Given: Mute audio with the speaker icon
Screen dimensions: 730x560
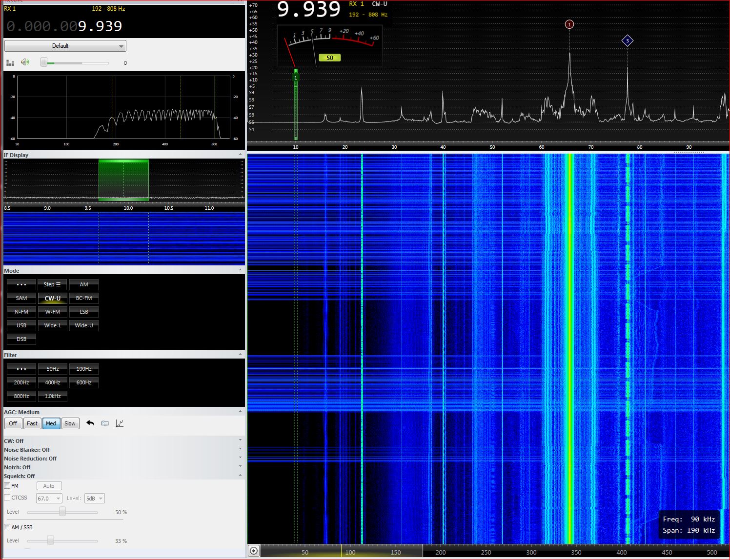Looking at the screenshot, I should 25,62.
